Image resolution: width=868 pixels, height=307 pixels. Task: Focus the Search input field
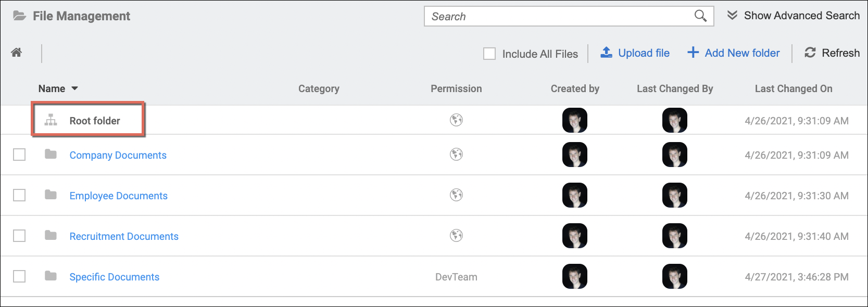557,16
